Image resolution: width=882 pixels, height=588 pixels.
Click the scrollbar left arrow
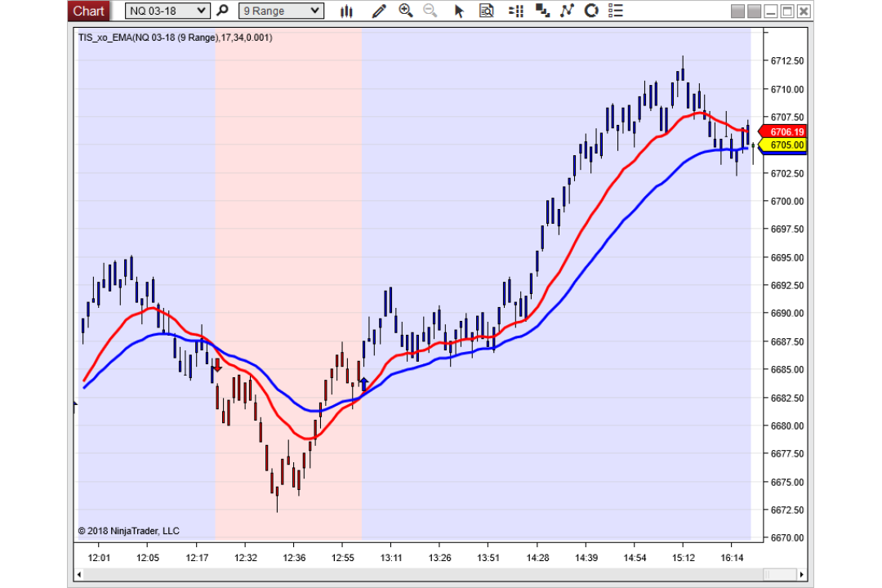click(x=79, y=574)
